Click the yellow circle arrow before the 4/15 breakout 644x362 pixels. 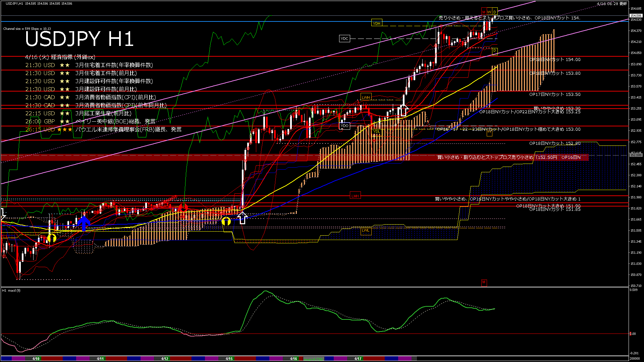(x=226, y=221)
